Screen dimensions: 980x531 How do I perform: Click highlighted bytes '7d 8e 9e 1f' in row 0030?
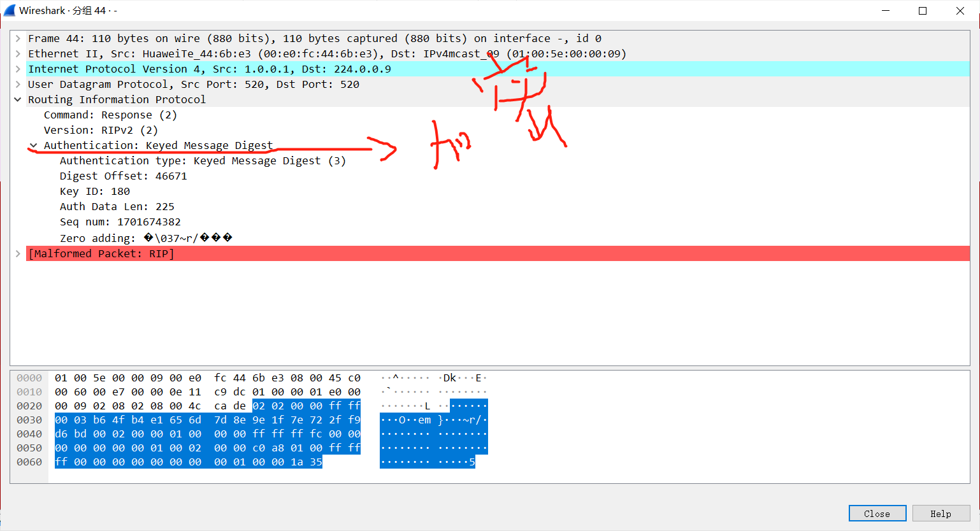tap(249, 420)
